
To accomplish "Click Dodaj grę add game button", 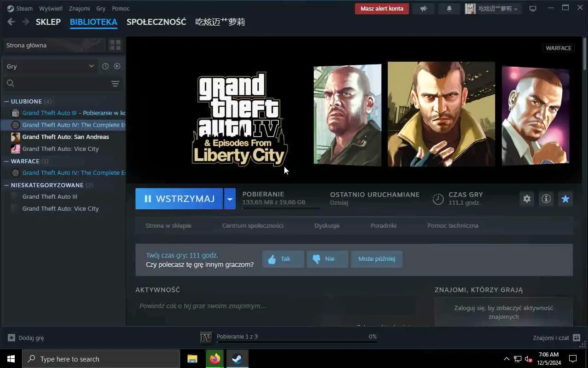I will [x=26, y=338].
